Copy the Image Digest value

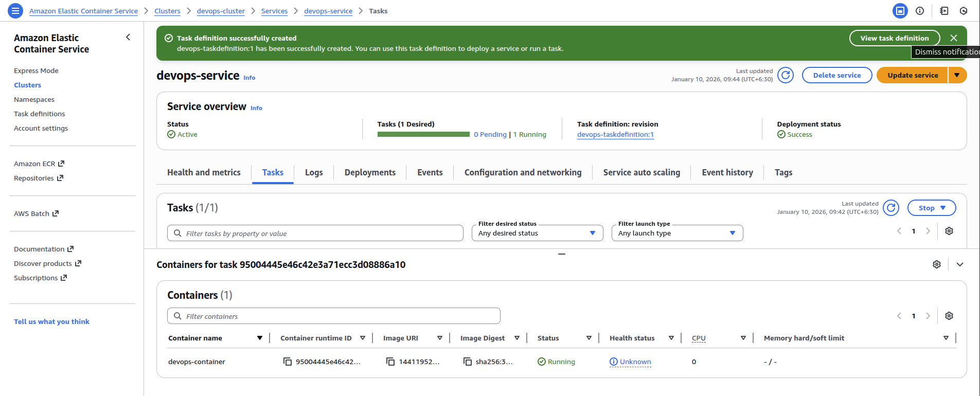(468, 362)
